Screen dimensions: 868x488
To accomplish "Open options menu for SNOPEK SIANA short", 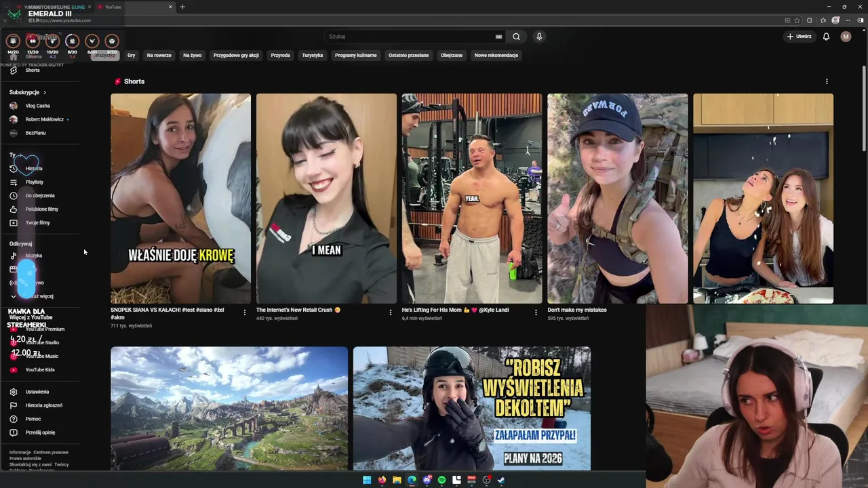I will [245, 312].
